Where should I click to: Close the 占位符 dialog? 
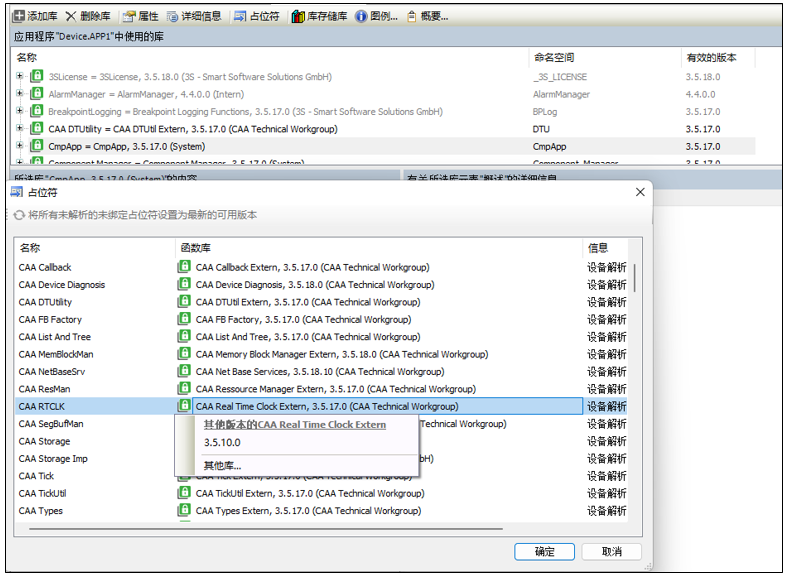coord(639,192)
